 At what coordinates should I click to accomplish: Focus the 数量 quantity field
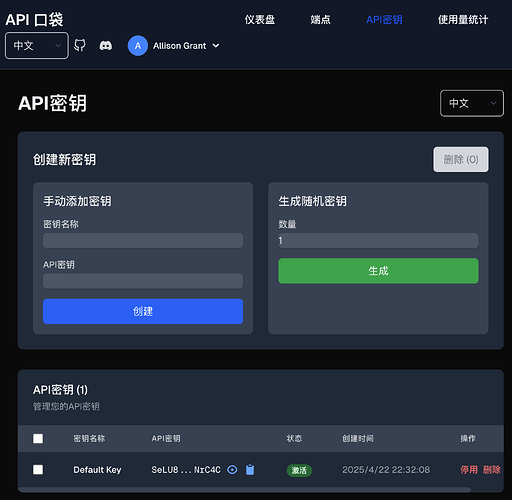pyautogui.click(x=378, y=240)
